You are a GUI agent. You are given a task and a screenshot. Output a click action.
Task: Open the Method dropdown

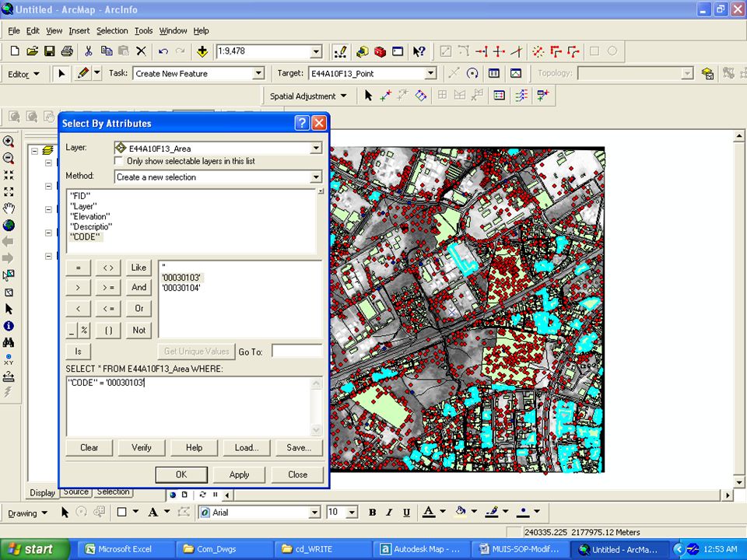click(x=316, y=177)
